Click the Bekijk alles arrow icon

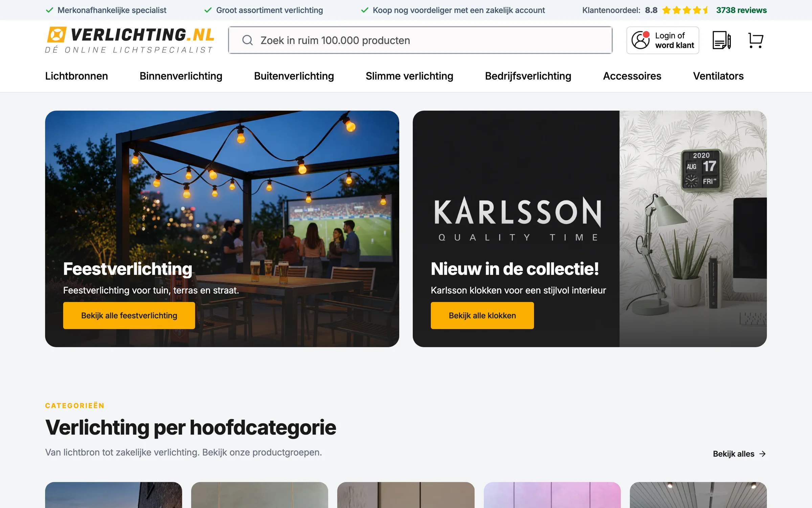click(x=762, y=454)
